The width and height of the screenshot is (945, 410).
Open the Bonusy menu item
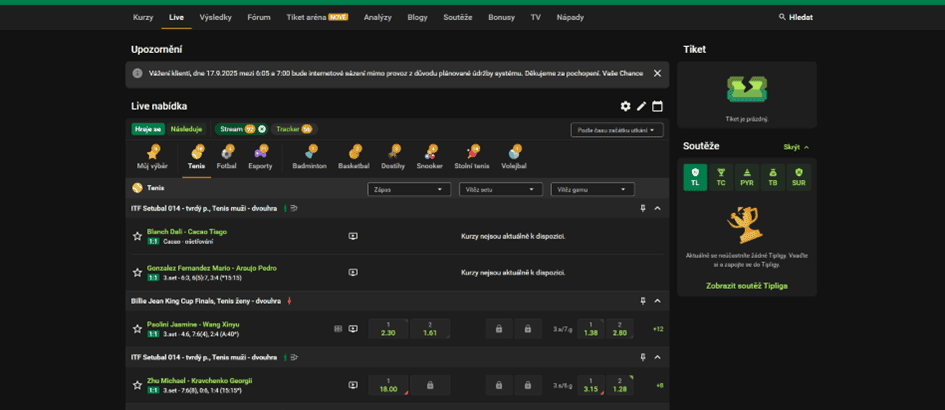pyautogui.click(x=501, y=17)
